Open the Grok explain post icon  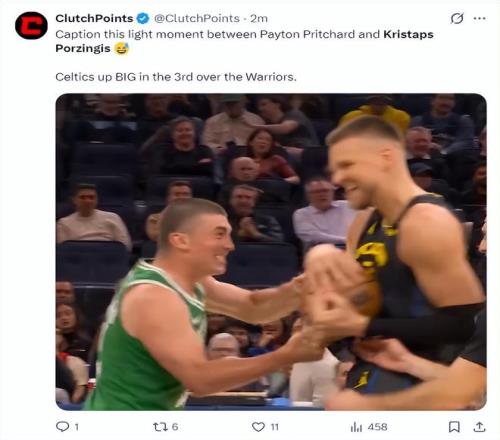[457, 18]
